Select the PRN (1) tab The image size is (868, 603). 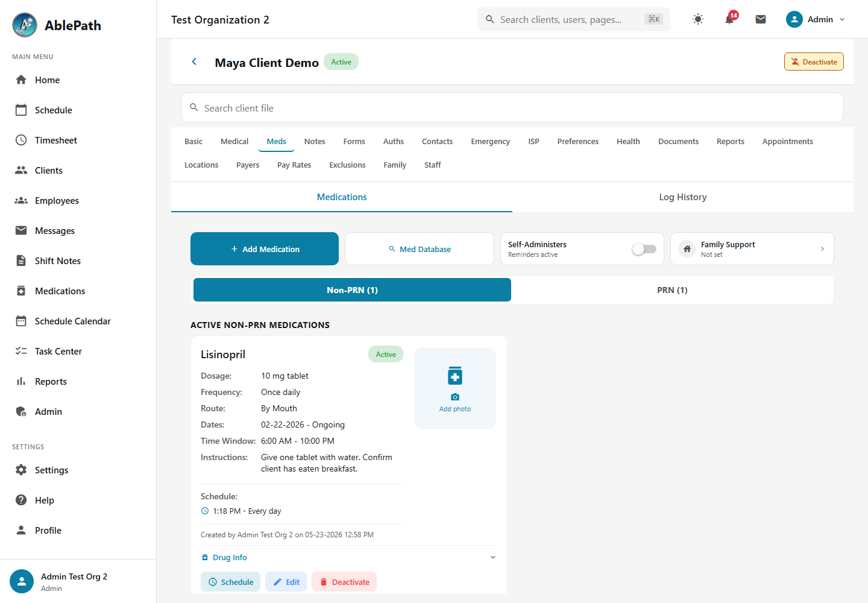coord(672,290)
